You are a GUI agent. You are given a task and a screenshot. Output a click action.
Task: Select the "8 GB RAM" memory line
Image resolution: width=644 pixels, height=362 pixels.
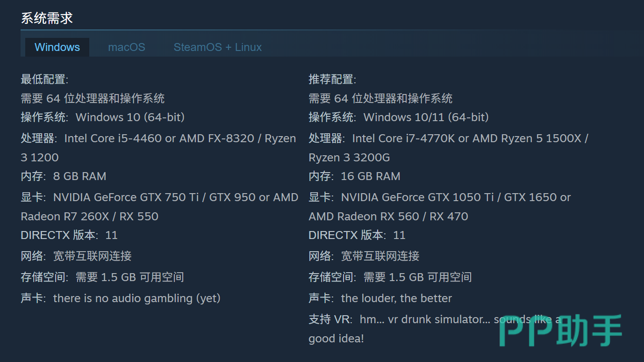pyautogui.click(x=64, y=176)
